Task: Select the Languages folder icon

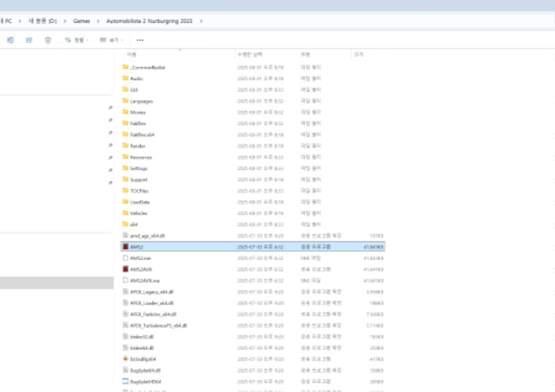Action: (126, 101)
